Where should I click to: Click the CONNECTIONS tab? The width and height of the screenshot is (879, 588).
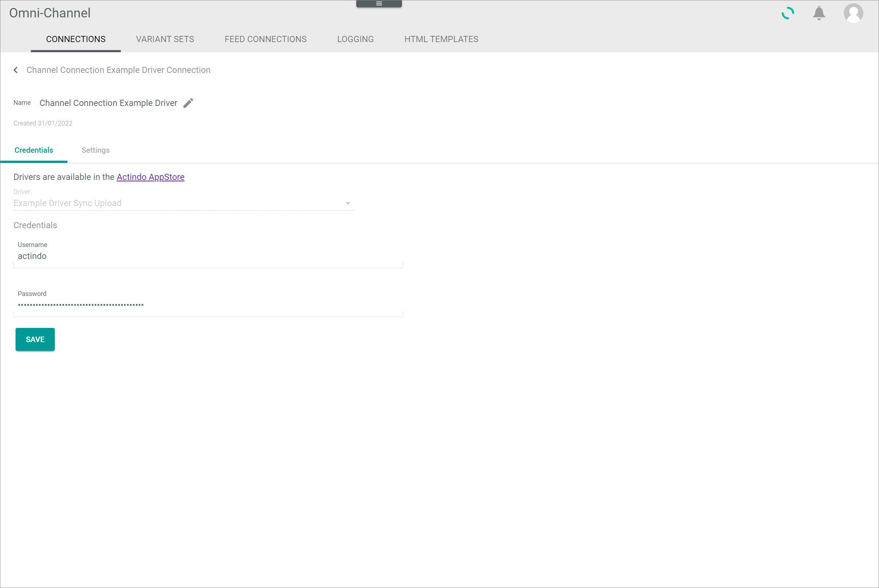[75, 39]
